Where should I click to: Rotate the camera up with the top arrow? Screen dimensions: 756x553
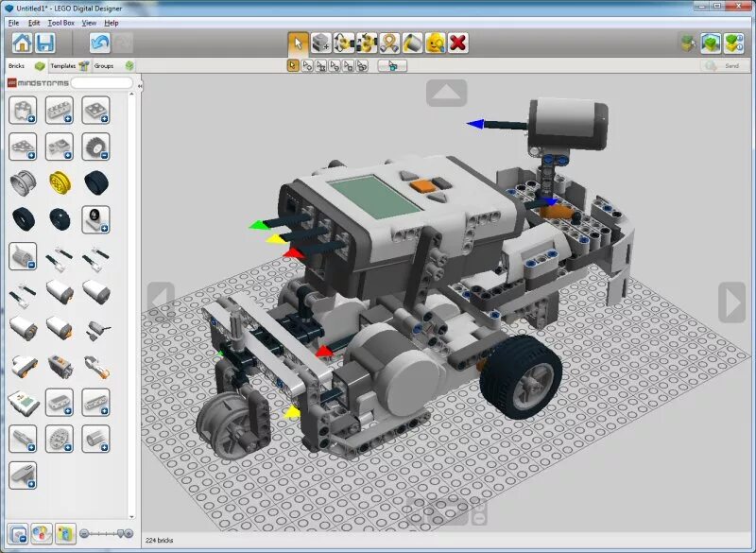coord(446,93)
